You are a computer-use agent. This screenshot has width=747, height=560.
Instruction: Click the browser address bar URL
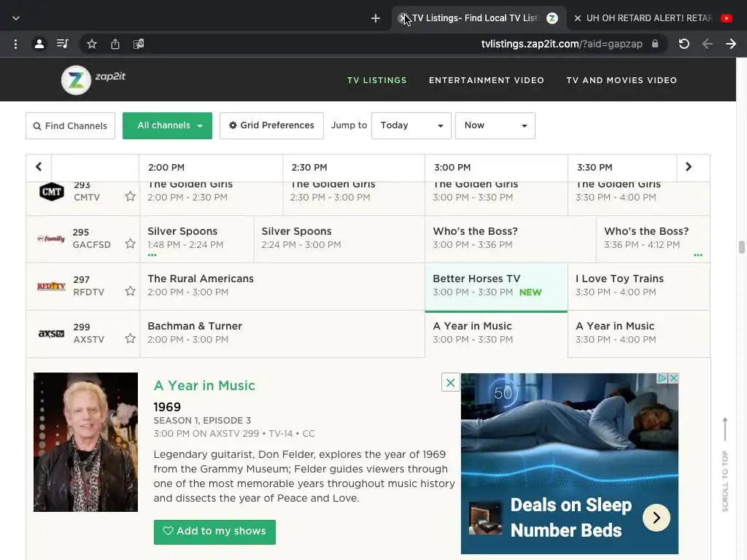562,44
